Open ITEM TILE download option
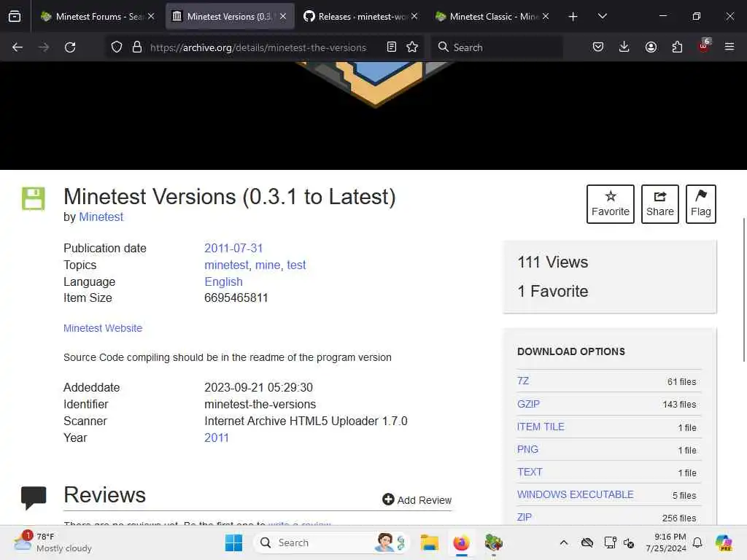Screen dimensions: 747x560 click(541, 427)
